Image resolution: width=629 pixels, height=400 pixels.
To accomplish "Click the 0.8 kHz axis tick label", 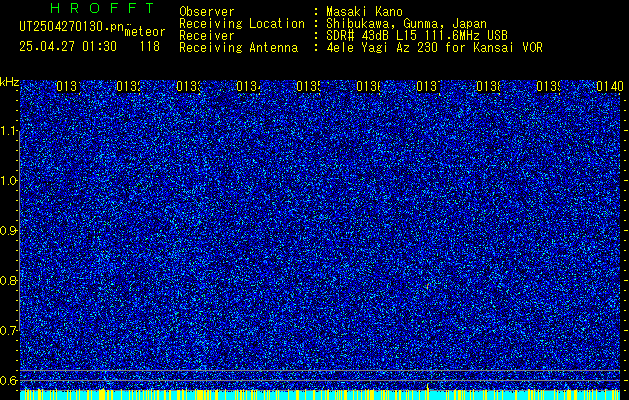I will tap(8, 280).
